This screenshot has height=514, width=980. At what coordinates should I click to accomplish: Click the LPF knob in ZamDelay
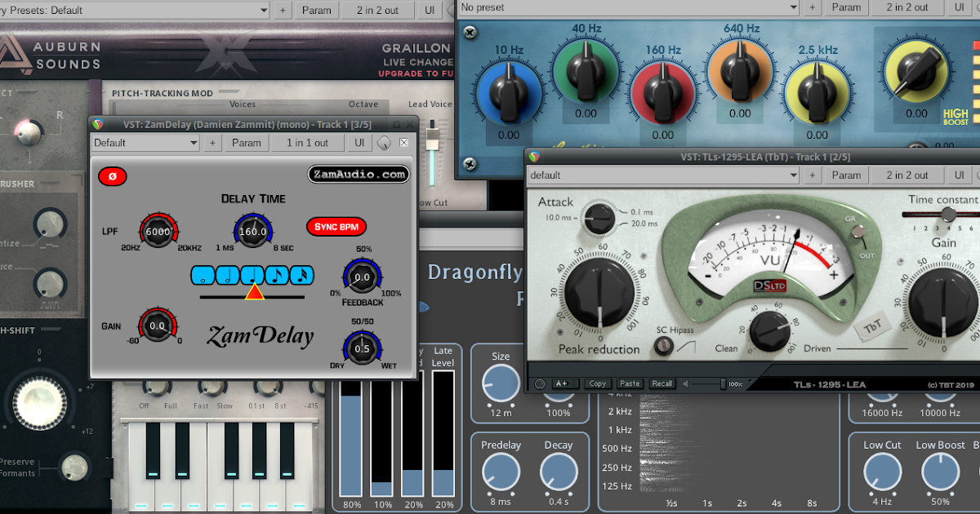(x=158, y=232)
